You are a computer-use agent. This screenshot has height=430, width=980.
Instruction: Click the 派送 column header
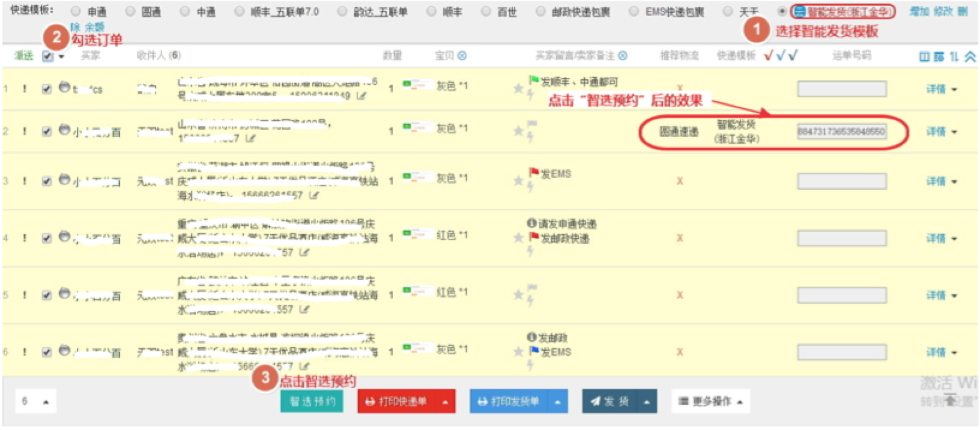tap(23, 56)
